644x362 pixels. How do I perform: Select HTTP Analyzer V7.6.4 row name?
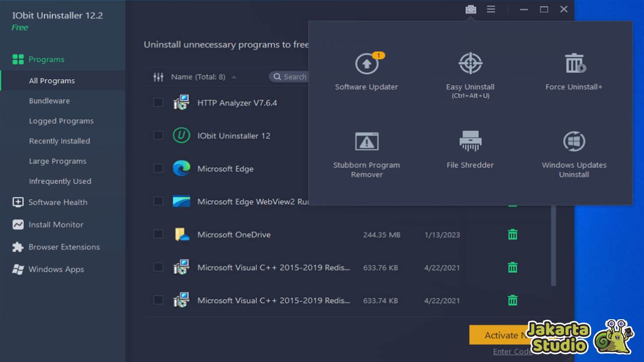237,103
